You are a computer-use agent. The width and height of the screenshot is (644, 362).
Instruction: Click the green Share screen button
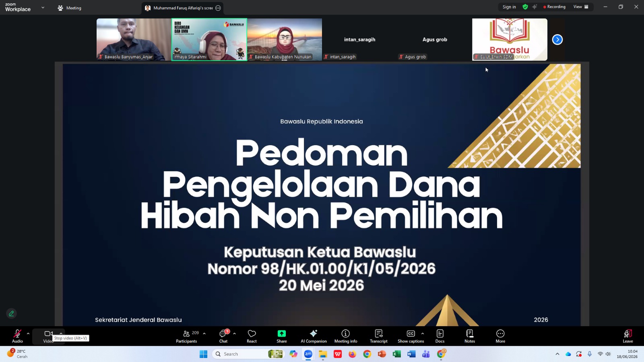pos(282,336)
